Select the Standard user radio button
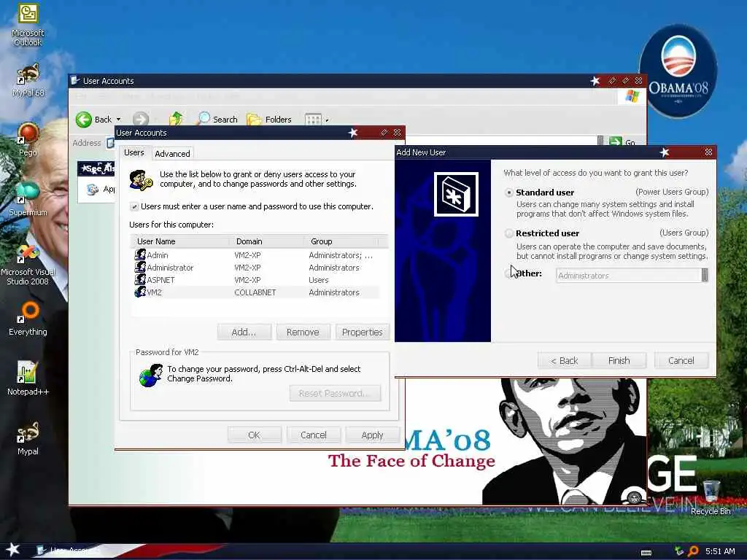 (508, 192)
